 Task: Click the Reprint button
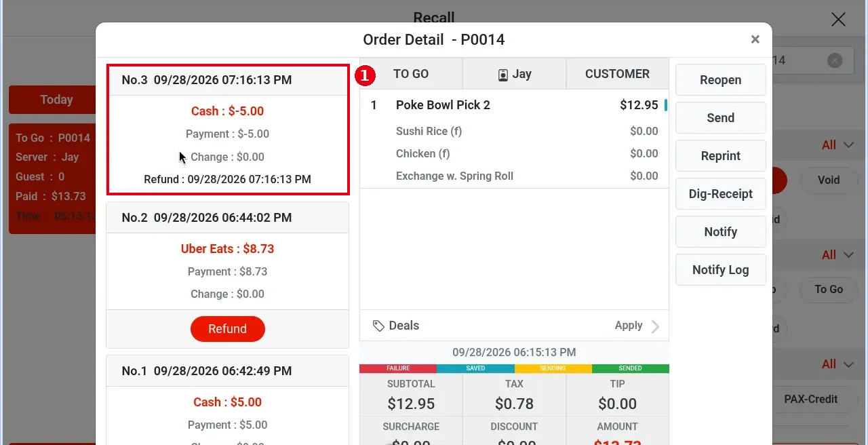pos(720,156)
